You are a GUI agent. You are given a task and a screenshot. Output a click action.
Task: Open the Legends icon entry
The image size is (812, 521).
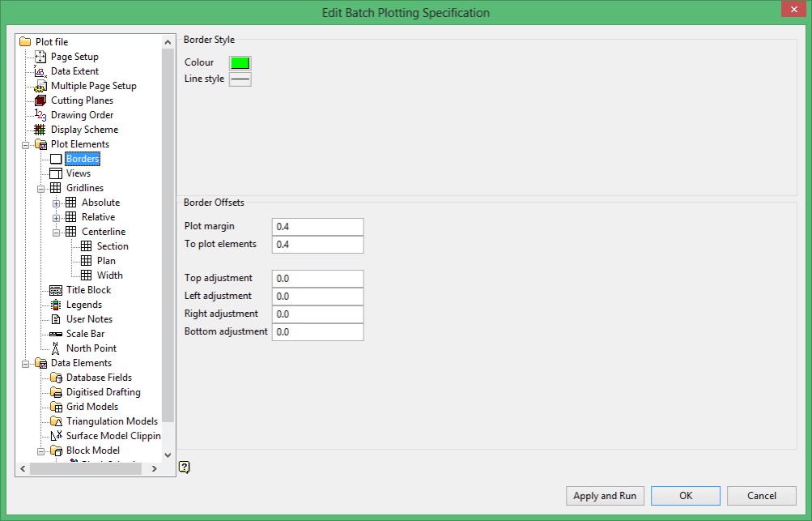55,305
